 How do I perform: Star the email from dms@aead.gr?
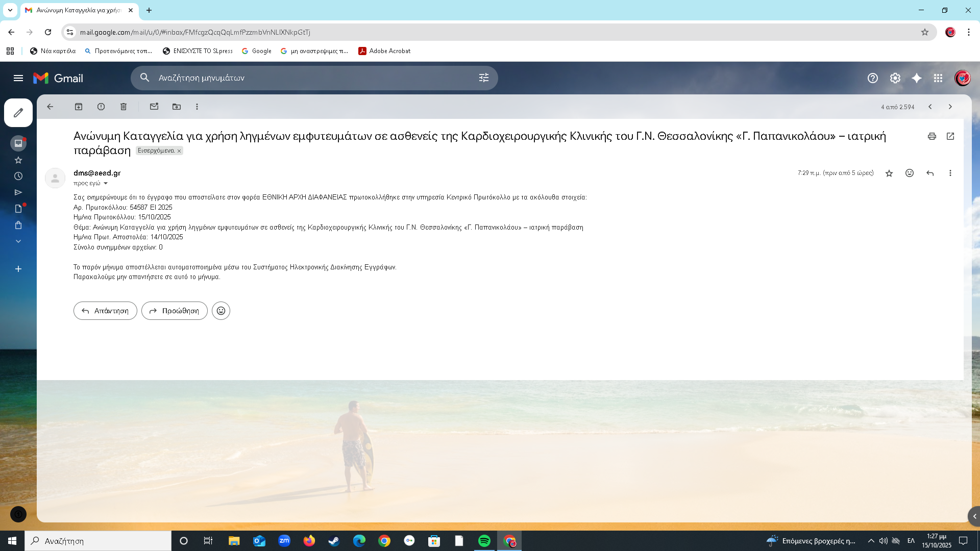point(889,173)
